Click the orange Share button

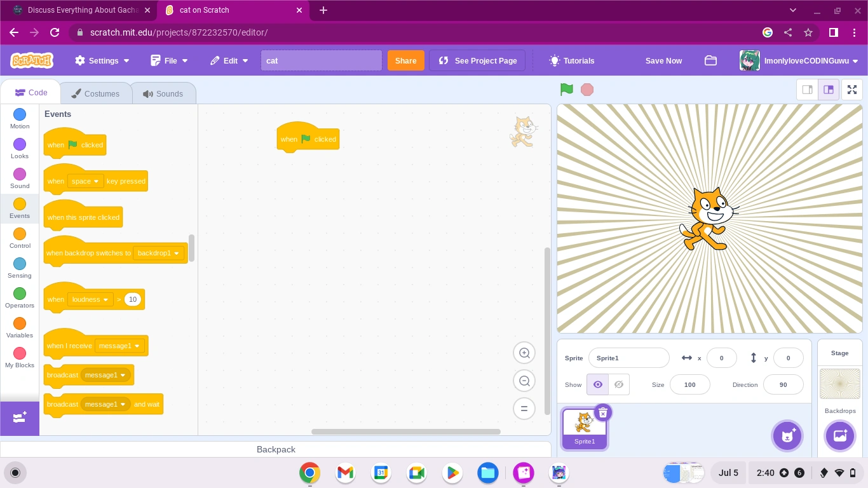pyautogui.click(x=405, y=60)
